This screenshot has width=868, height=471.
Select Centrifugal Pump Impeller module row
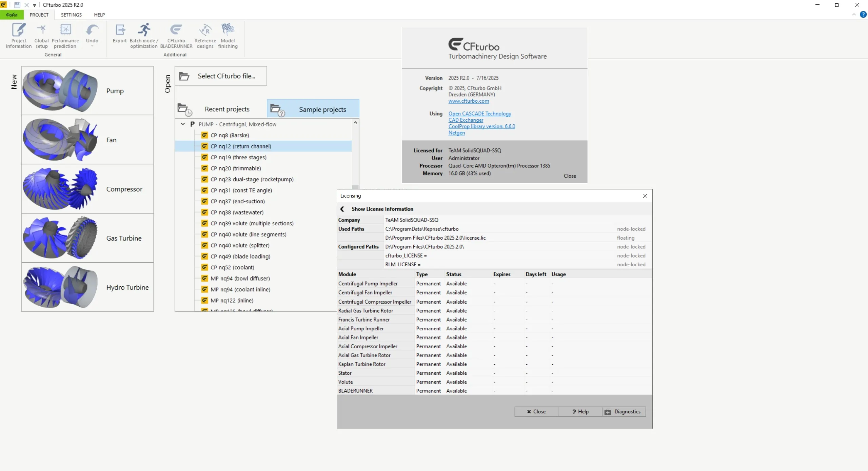[494, 283]
